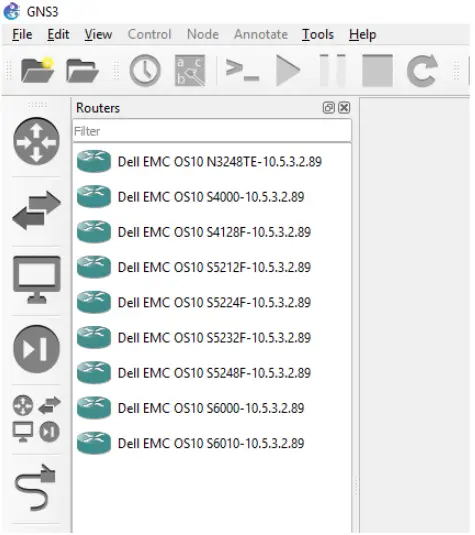Open the Node menu
This screenshot has height=535, width=475.
pyautogui.click(x=203, y=34)
